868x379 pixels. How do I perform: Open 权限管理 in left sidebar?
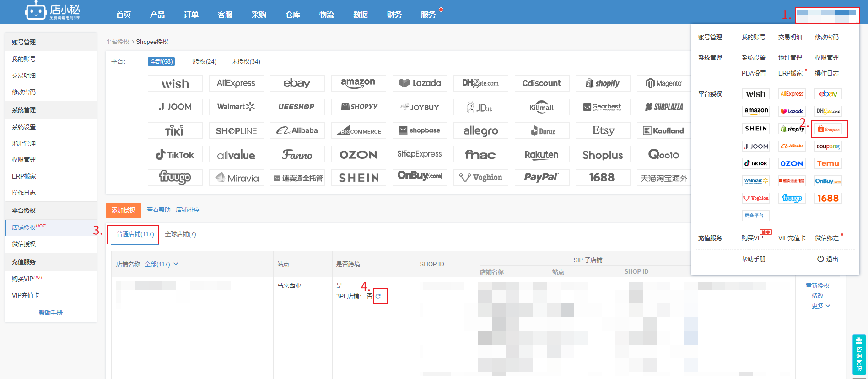[x=24, y=160]
